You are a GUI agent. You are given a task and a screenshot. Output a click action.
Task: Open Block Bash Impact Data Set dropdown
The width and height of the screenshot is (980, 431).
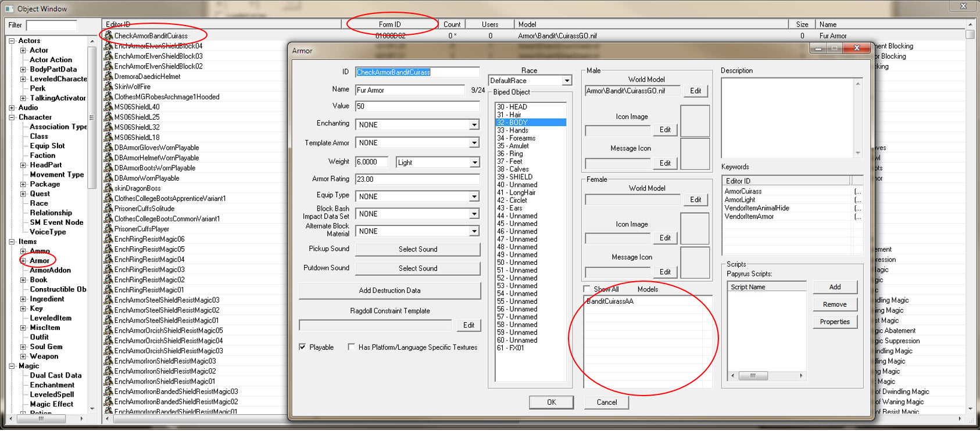pos(474,214)
